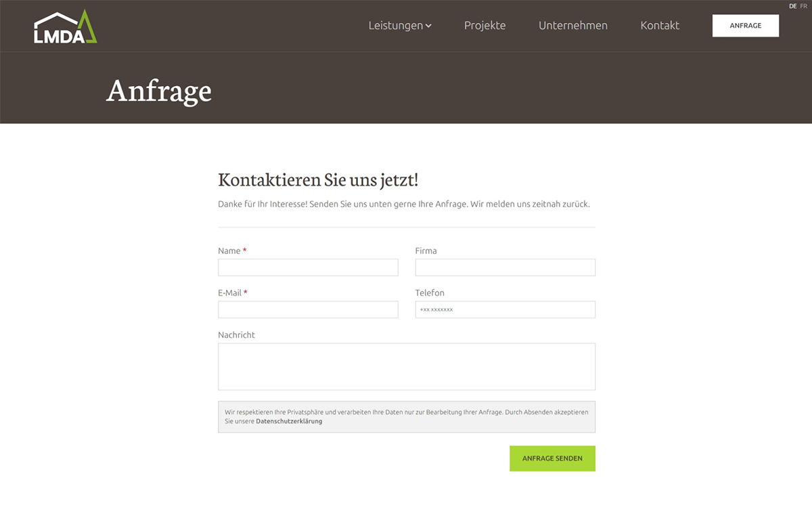812x508 pixels.
Task: Click the Name field label
Action: click(232, 251)
